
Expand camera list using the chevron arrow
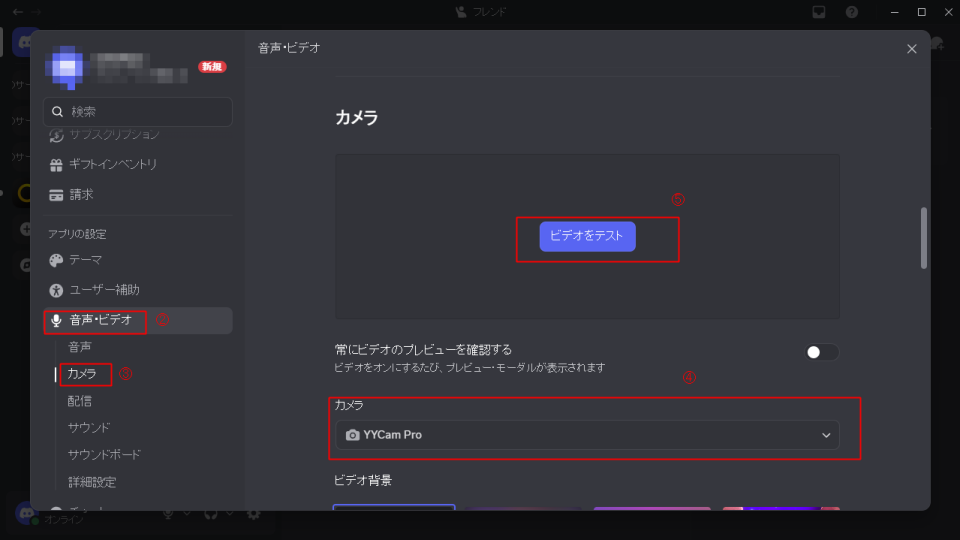tap(826, 435)
